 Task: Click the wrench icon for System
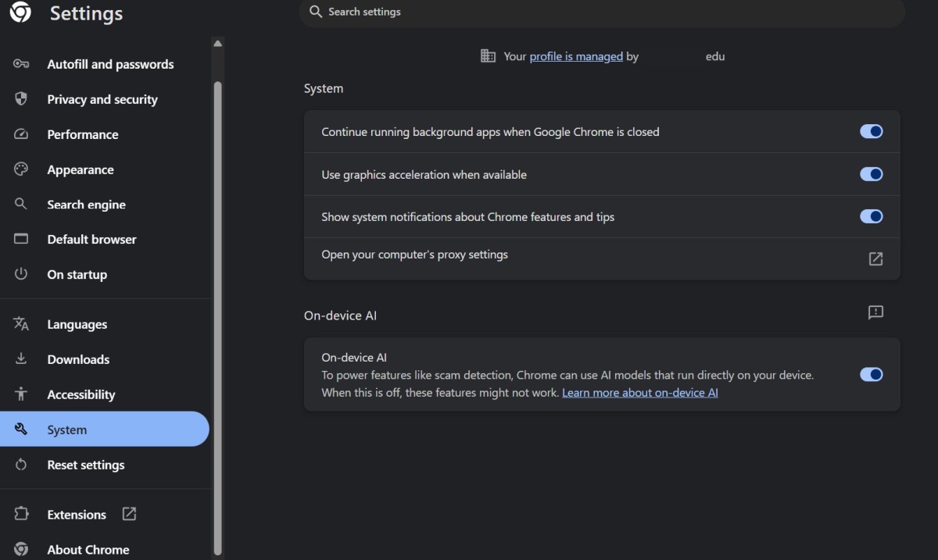coord(21,429)
